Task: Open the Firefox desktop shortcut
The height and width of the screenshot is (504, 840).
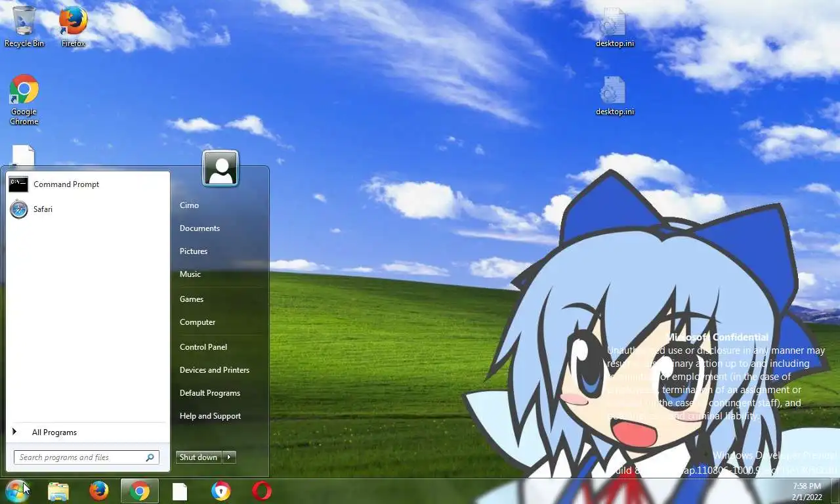Action: [x=73, y=26]
